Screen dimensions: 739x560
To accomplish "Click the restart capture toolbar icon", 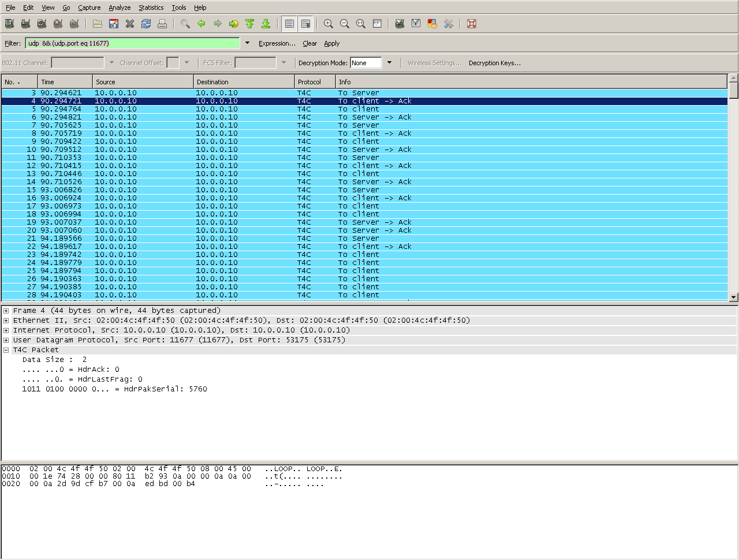I will 74,24.
